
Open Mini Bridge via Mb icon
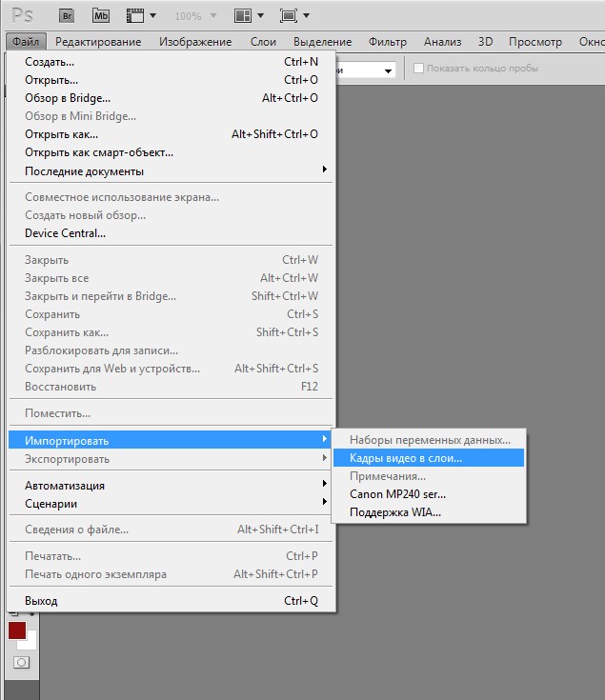coord(101,16)
